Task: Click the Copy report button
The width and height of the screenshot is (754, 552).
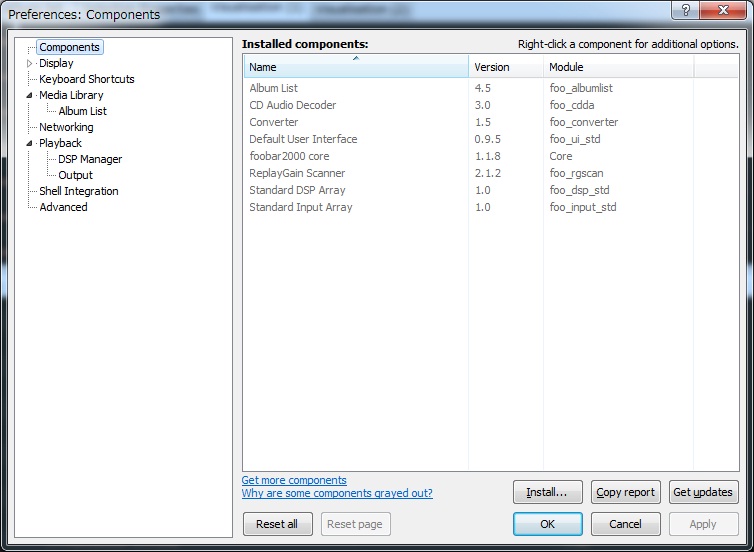Action: pyautogui.click(x=626, y=492)
